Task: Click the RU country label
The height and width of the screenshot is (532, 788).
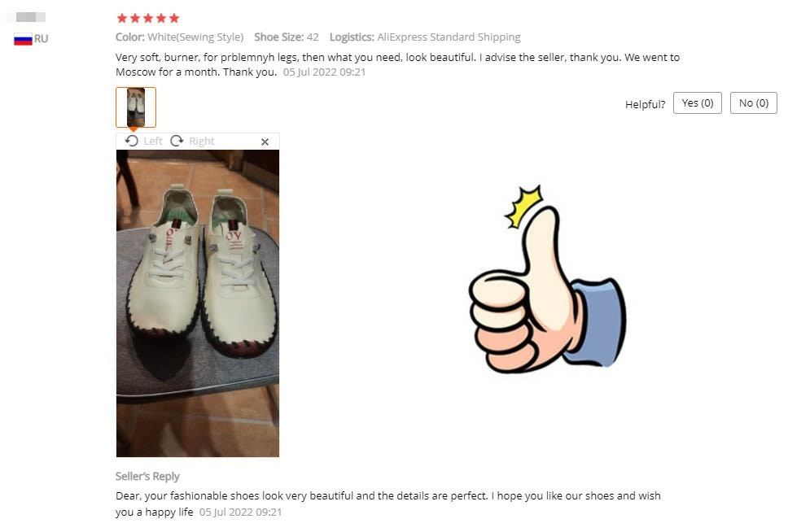Action: tap(42, 39)
